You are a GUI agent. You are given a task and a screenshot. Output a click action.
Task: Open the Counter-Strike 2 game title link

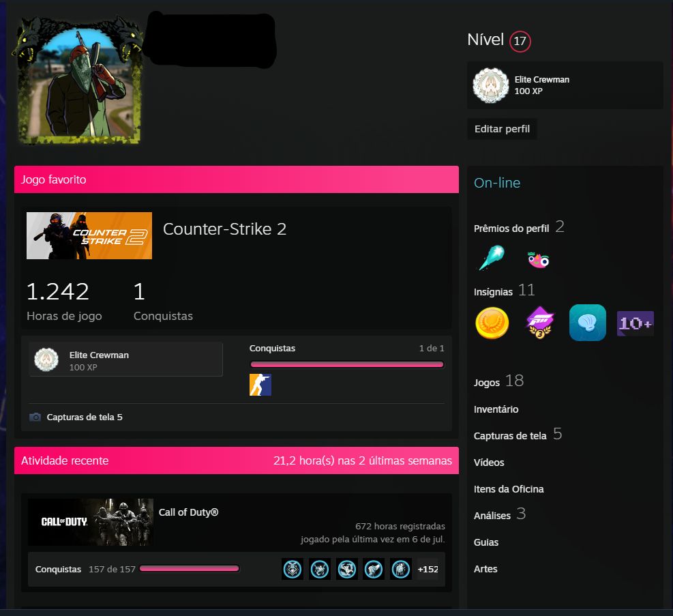point(224,229)
